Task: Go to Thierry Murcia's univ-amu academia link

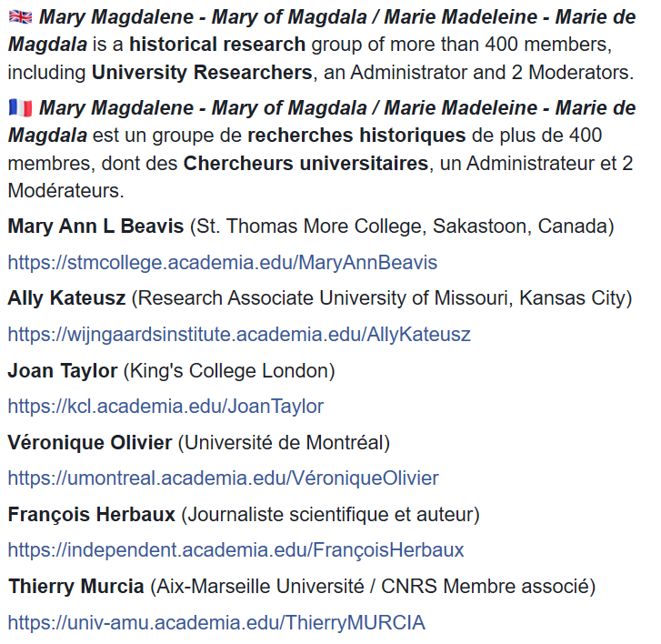Action: click(x=216, y=623)
